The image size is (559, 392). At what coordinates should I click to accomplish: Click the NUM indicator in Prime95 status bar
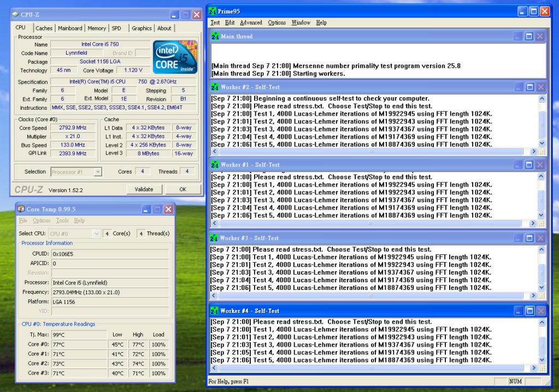click(x=515, y=381)
